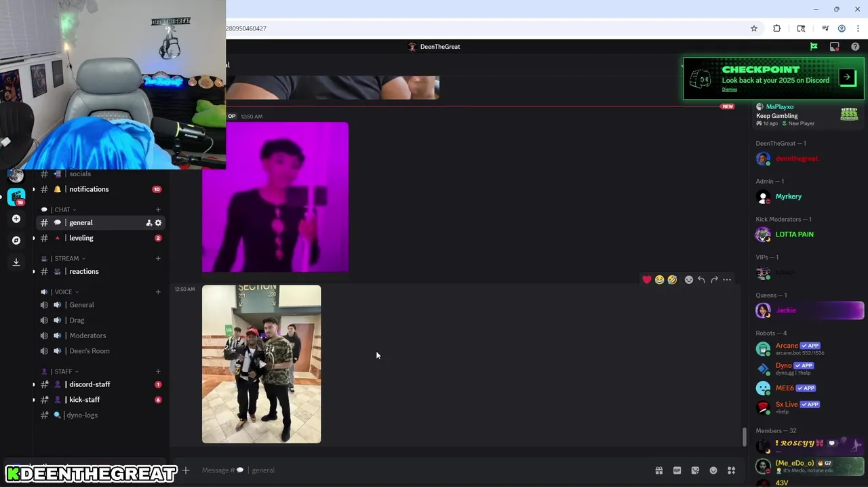
Task: Create channel in STREAM category plus
Action: (158, 258)
